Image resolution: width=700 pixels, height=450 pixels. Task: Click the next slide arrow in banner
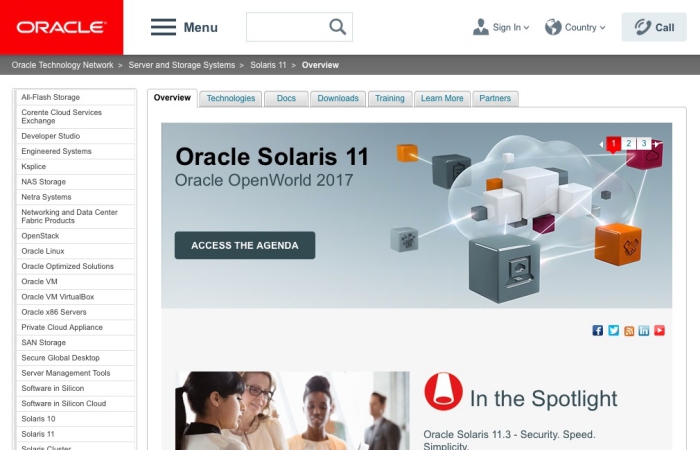tap(656, 144)
